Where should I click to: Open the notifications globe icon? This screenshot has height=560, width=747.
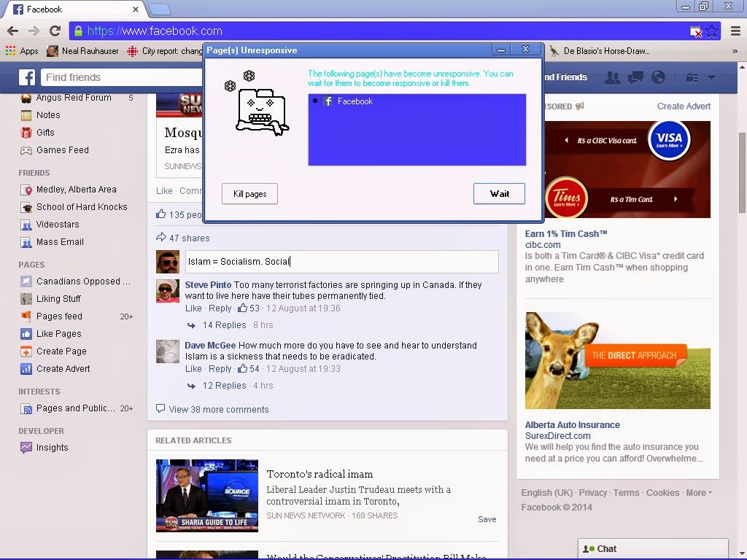(x=658, y=77)
